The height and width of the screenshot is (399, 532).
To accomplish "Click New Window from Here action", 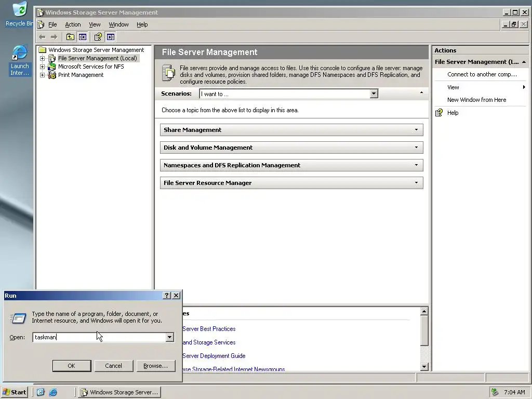I will pos(476,100).
